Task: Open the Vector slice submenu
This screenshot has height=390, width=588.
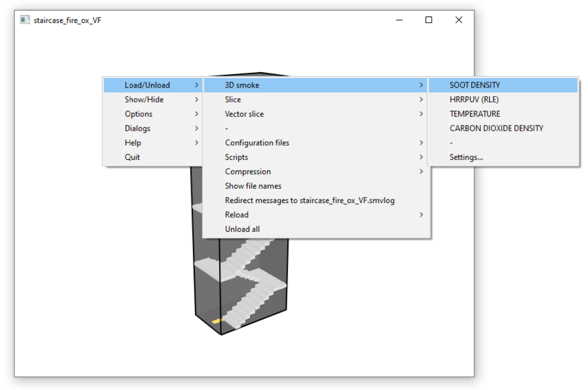Action: pyautogui.click(x=316, y=114)
